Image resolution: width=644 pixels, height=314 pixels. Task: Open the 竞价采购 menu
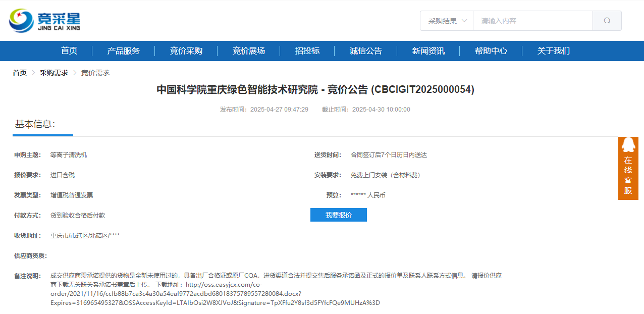(x=185, y=50)
